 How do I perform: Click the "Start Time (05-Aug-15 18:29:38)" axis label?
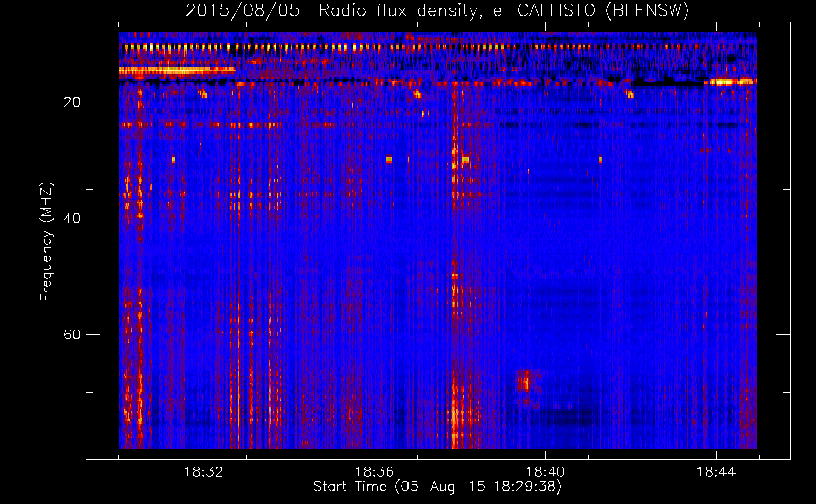tap(437, 487)
